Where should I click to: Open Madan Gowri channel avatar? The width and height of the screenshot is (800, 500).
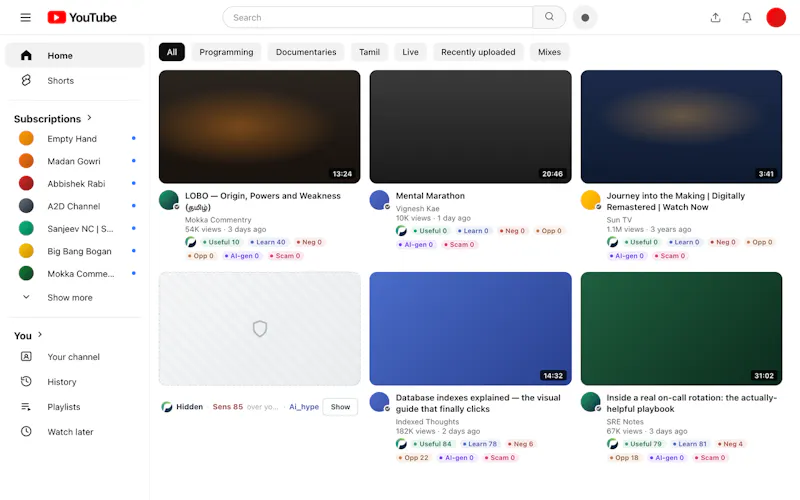(26, 161)
